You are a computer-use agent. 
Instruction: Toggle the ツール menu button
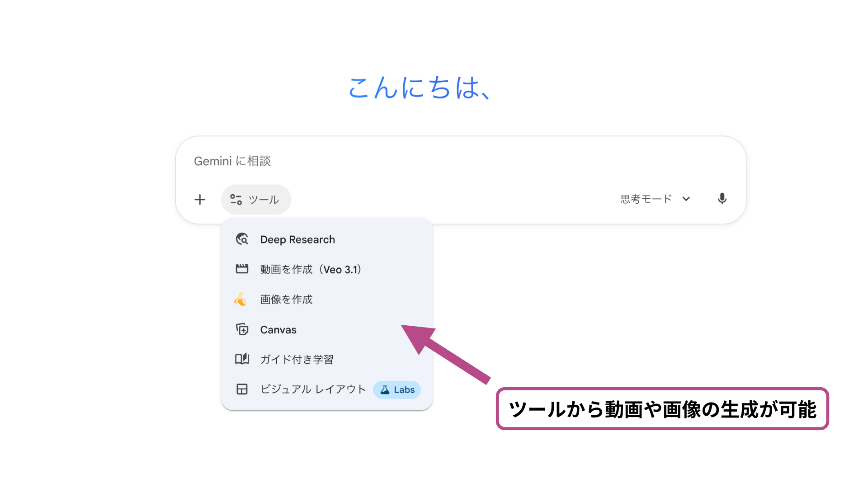(255, 199)
